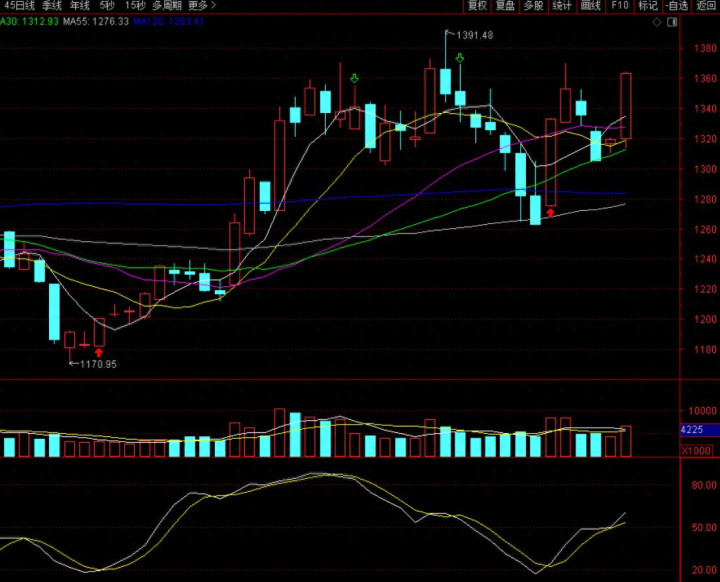
Task: Select the 年线 yearly chart tab
Action: tap(80, 6)
